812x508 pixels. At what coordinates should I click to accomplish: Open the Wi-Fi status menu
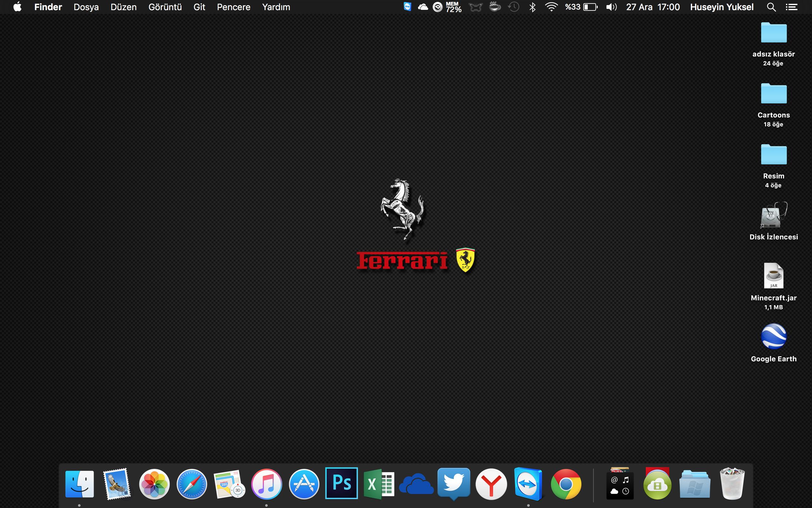pos(551,7)
